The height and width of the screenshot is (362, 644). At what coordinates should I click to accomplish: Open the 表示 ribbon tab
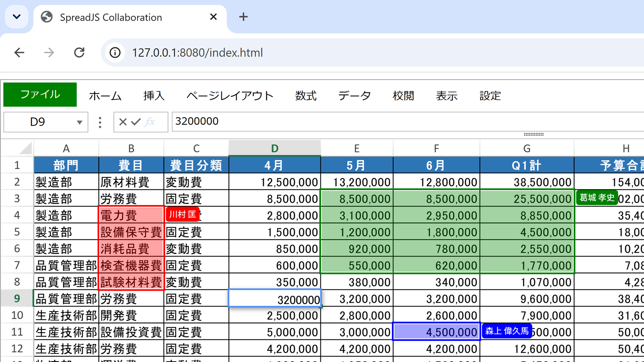tap(447, 96)
